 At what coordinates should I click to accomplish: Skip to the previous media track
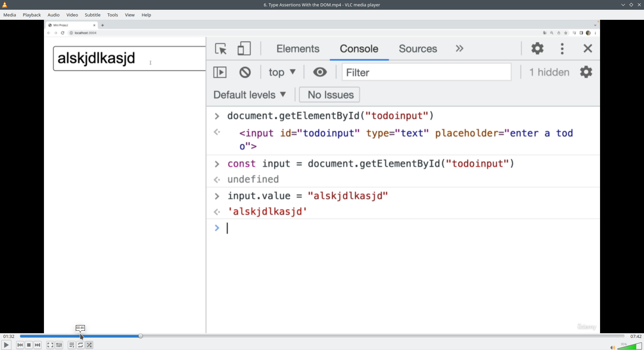20,345
